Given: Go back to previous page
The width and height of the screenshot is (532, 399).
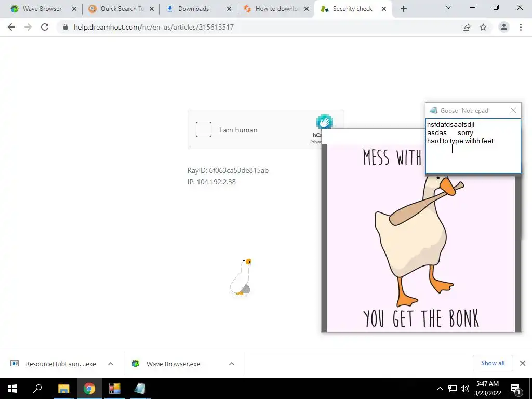Looking at the screenshot, I should pyautogui.click(x=11, y=27).
